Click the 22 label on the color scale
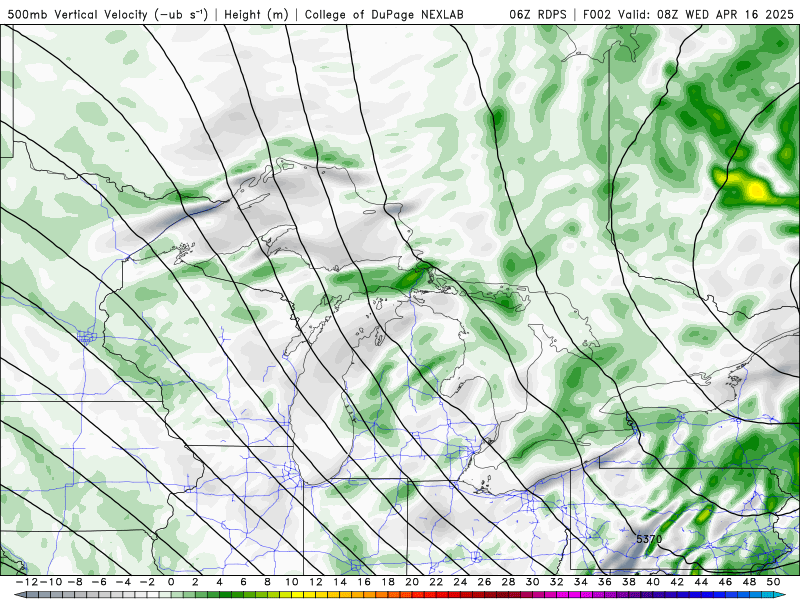 [x=436, y=582]
